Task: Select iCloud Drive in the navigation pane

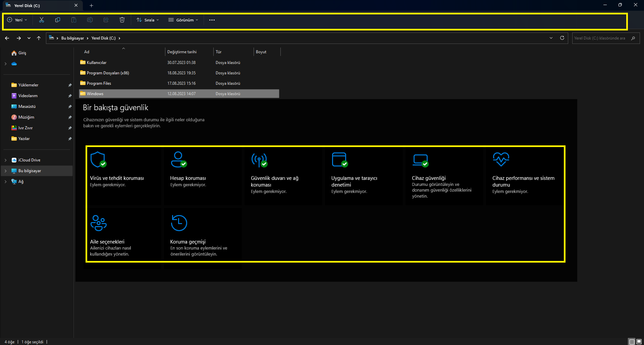Action: click(29, 160)
